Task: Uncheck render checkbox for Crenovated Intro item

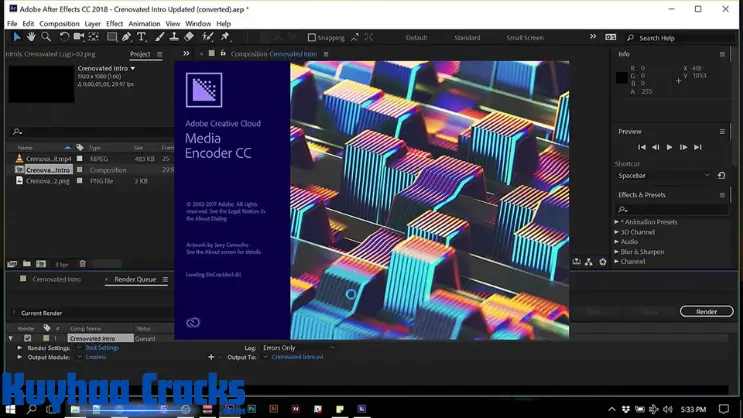Action: click(27, 338)
